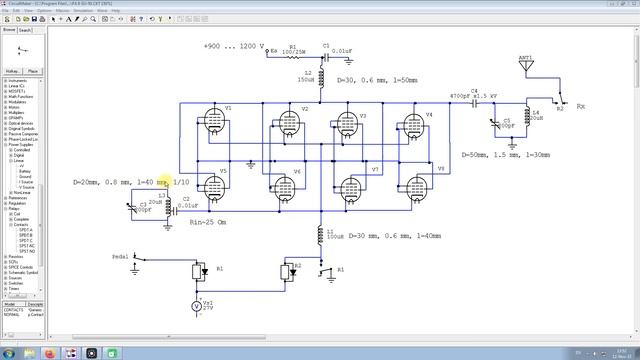Select the Optical devices tree item

click(21, 123)
